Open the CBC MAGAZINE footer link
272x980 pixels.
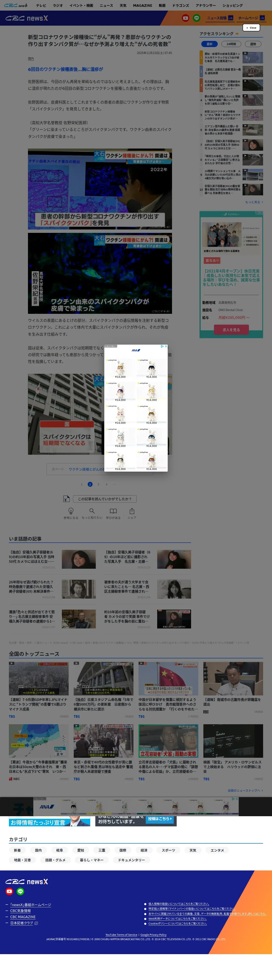tap(23, 917)
